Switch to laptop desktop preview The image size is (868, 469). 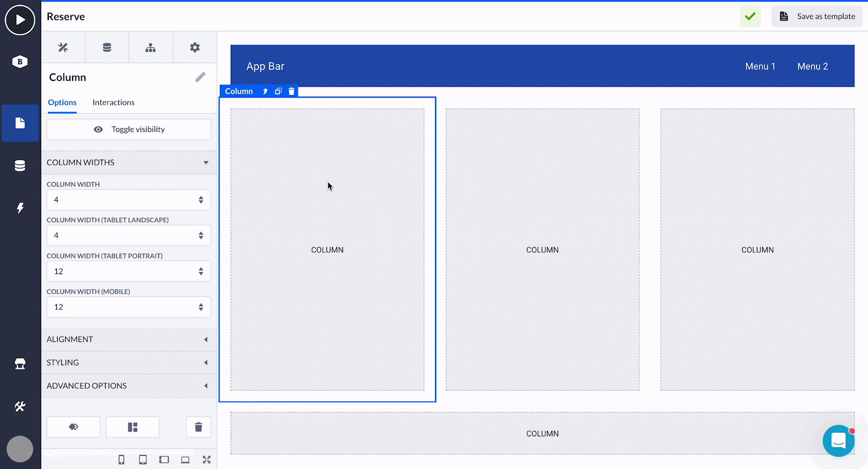185,460
